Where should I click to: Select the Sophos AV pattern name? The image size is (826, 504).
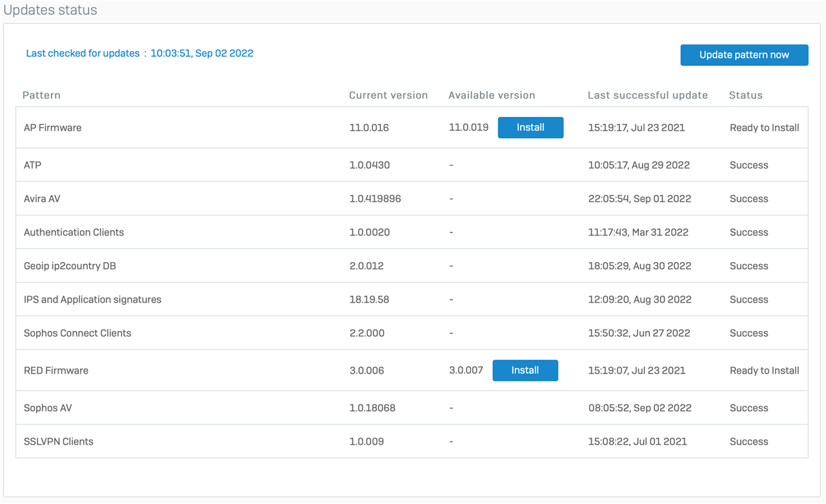click(49, 408)
